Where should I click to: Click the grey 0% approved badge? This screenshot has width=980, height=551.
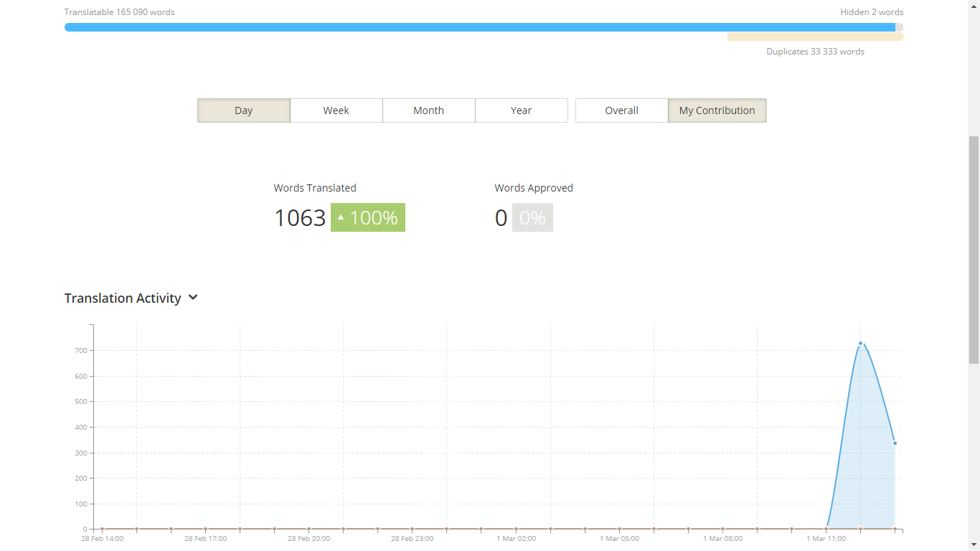click(x=532, y=217)
